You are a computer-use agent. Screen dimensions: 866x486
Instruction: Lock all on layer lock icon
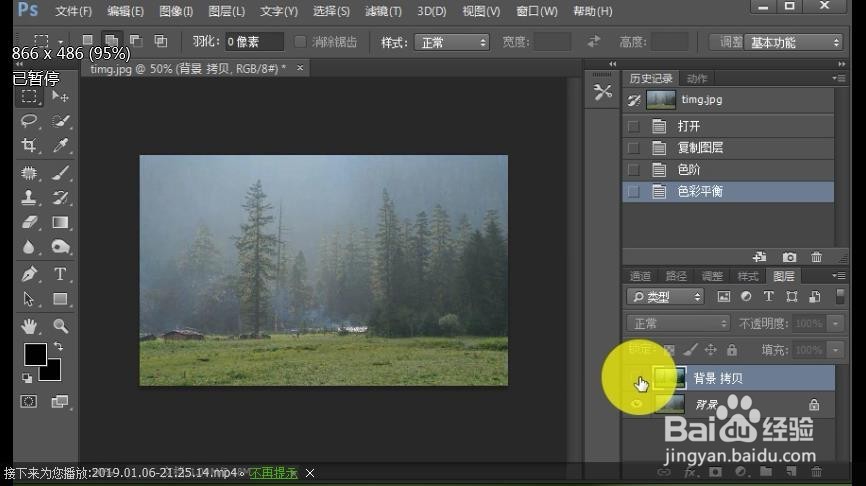tap(732, 350)
